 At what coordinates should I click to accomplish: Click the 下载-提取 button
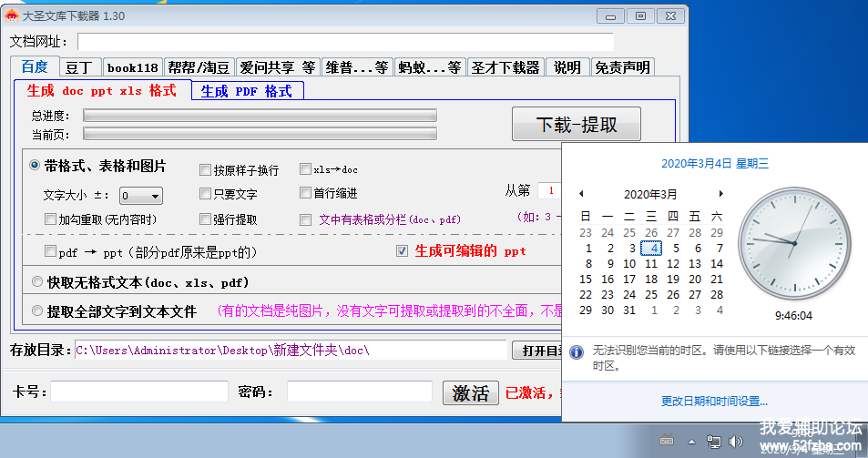(577, 125)
